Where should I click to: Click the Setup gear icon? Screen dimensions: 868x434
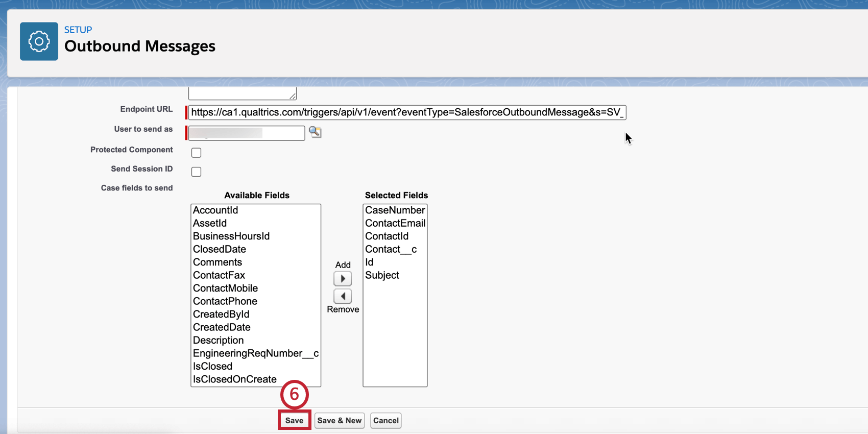pos(39,41)
